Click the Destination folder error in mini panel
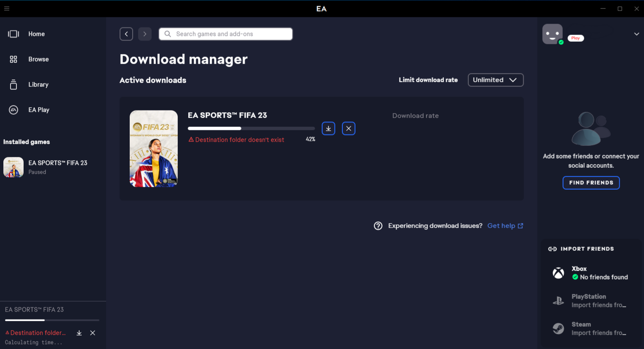The height and width of the screenshot is (349, 644). click(x=35, y=333)
